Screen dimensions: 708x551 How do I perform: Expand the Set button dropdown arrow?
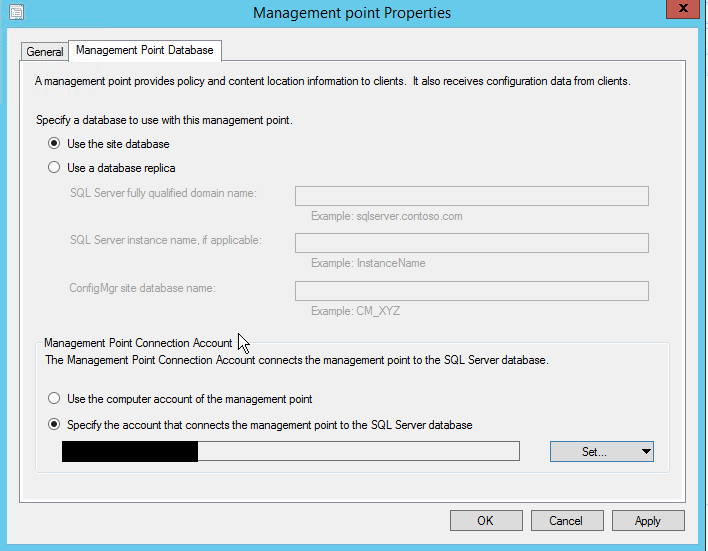coord(646,452)
